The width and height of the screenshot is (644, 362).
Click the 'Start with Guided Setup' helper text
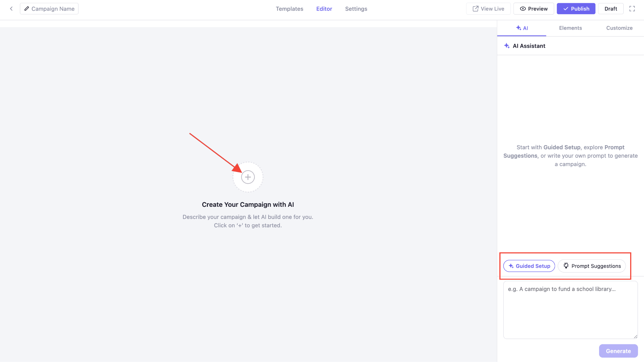tap(570, 156)
